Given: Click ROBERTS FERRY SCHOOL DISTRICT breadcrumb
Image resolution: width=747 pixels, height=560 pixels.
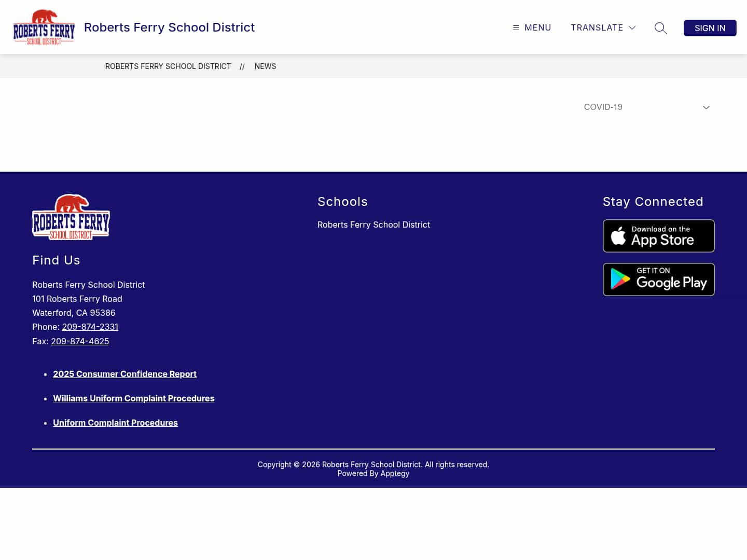Looking at the screenshot, I should [x=168, y=66].
